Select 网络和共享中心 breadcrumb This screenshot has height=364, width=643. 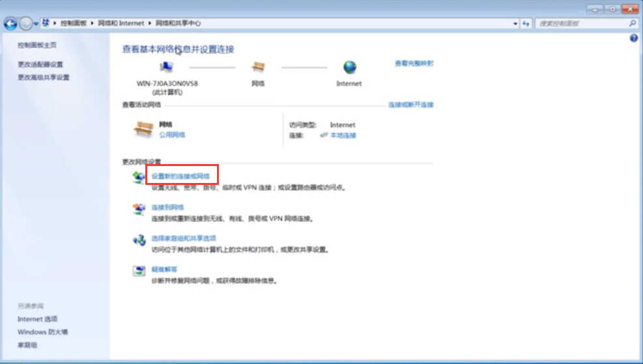178,23
